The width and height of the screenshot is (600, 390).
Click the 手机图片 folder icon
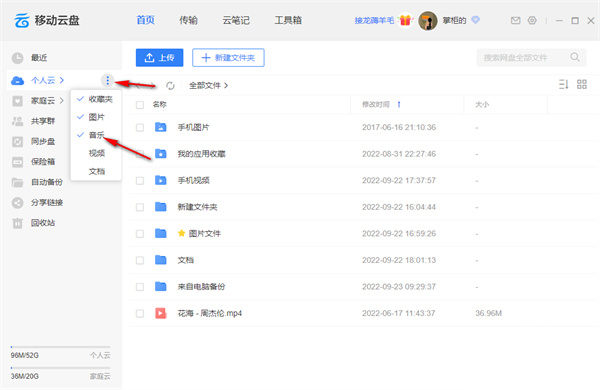[161, 127]
